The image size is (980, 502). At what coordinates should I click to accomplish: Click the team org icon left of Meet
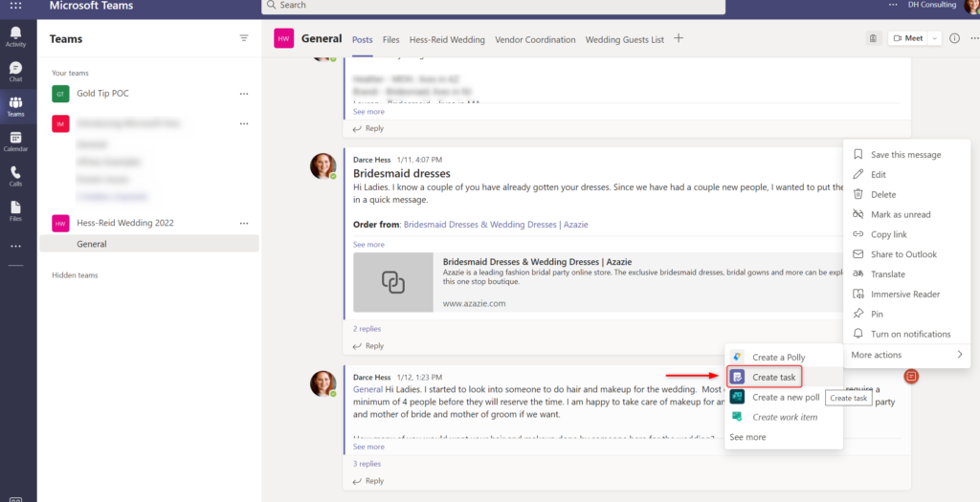point(873,38)
